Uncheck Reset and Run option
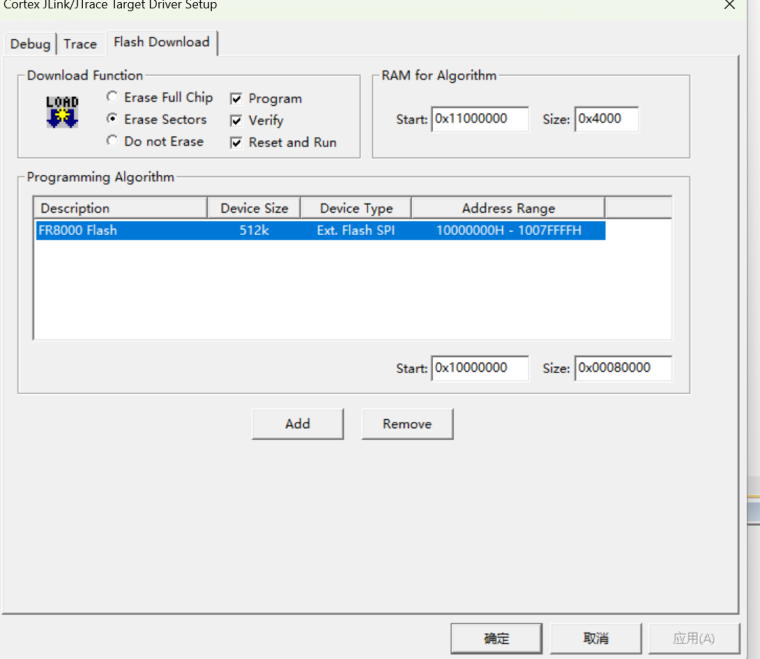 237,143
